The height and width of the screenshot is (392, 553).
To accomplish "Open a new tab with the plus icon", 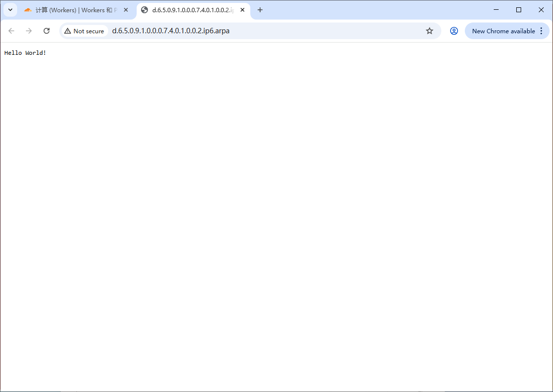I will [260, 10].
